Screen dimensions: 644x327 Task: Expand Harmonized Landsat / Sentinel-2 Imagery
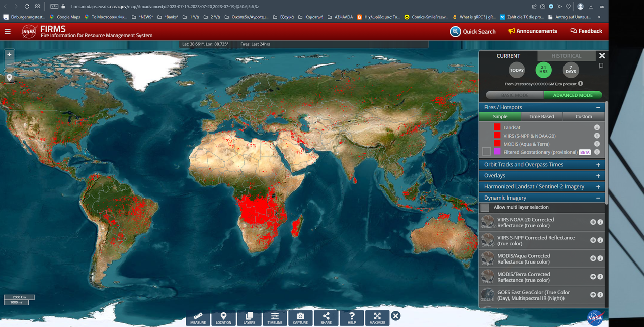[598, 187]
